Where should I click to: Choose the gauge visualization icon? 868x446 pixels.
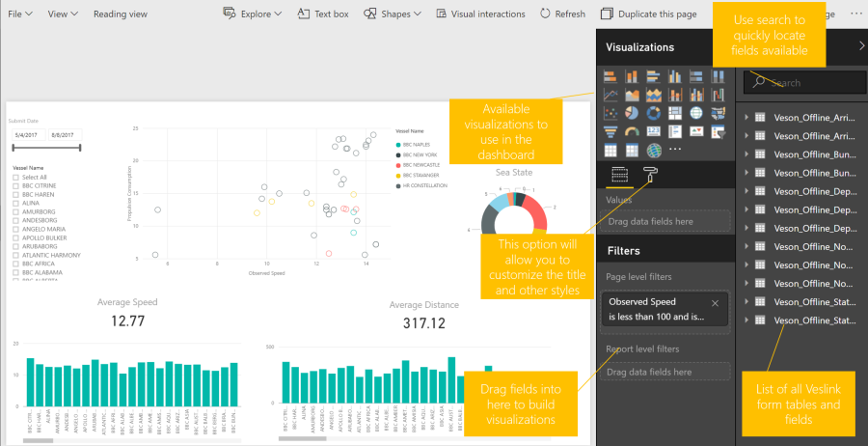tap(633, 131)
